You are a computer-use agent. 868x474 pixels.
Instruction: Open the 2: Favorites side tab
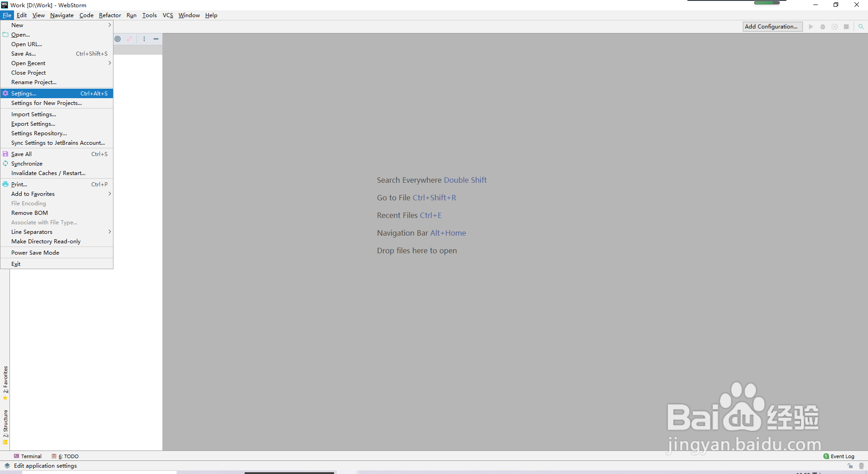click(5, 383)
